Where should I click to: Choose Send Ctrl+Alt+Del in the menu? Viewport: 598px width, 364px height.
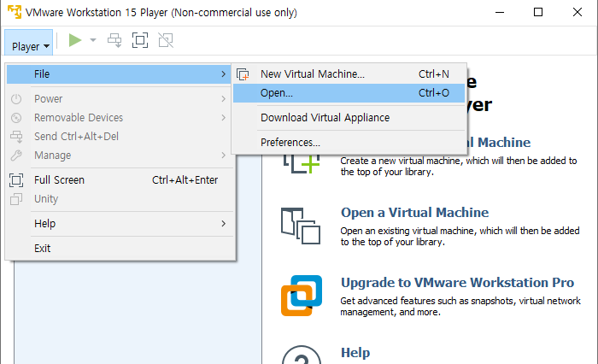(119, 136)
